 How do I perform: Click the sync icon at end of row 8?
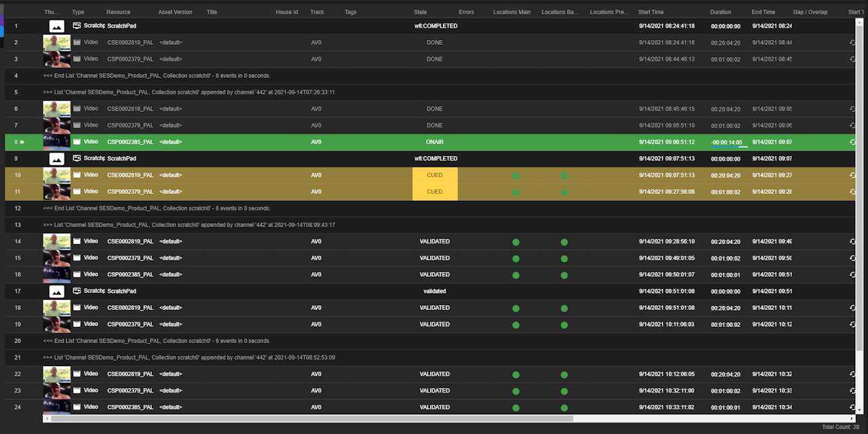click(852, 142)
